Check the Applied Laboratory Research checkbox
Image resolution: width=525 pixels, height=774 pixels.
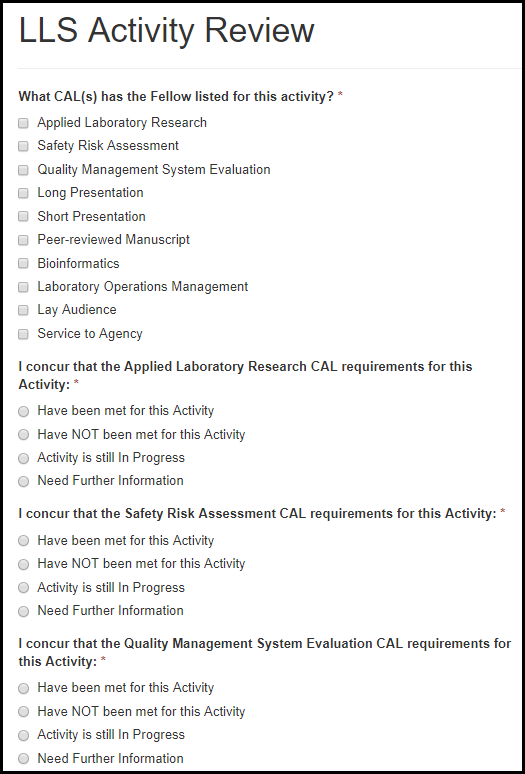23,123
